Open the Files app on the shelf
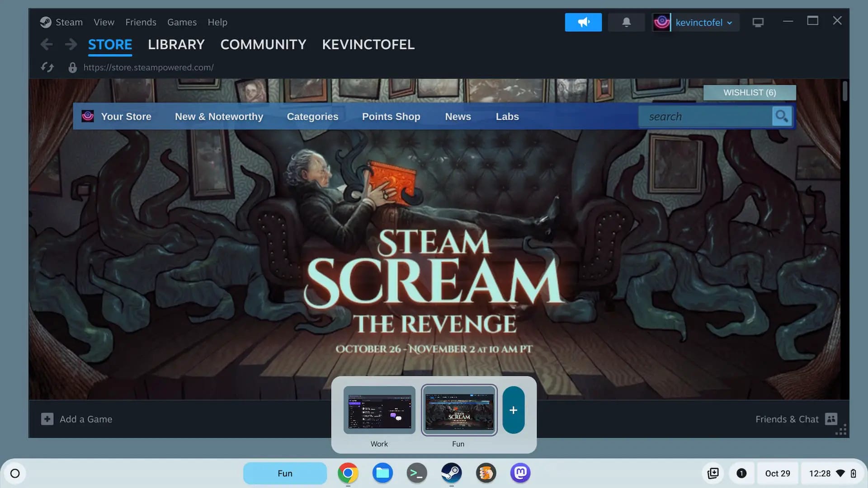Image resolution: width=868 pixels, height=488 pixels. (x=382, y=473)
